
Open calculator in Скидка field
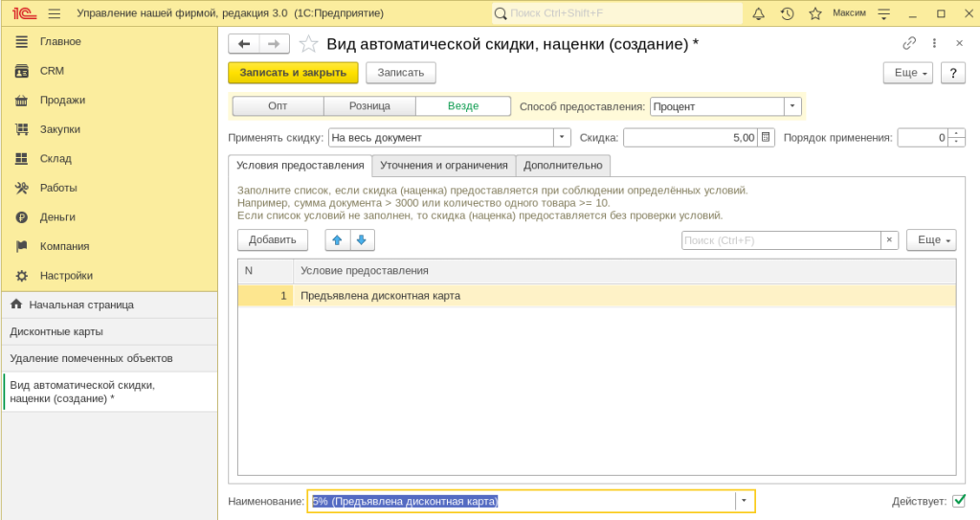pyautogui.click(x=766, y=138)
